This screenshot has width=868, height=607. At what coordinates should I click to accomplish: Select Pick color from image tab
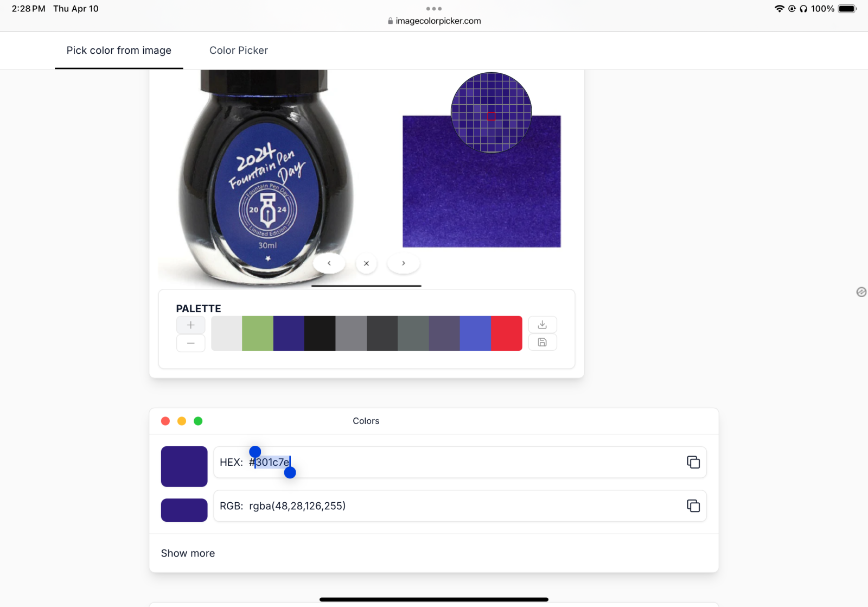click(119, 50)
